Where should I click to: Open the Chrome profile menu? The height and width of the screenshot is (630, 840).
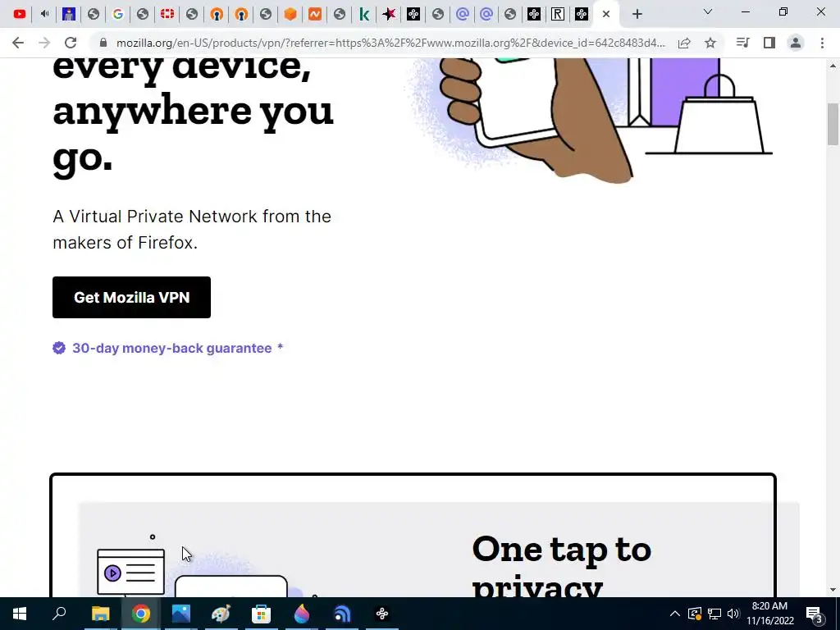[796, 43]
